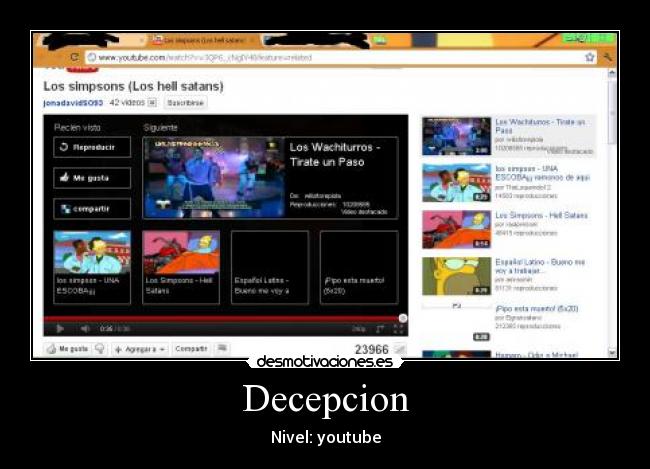The width and height of the screenshot is (650, 469).
Task: Open the 240p video quality selector
Action: (359, 329)
